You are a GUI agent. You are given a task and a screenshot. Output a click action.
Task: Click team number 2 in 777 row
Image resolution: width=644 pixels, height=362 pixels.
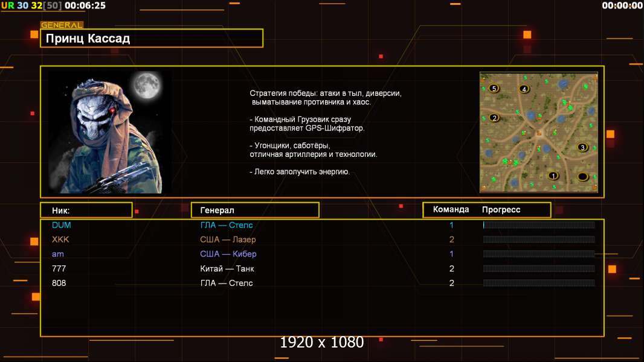(x=451, y=268)
